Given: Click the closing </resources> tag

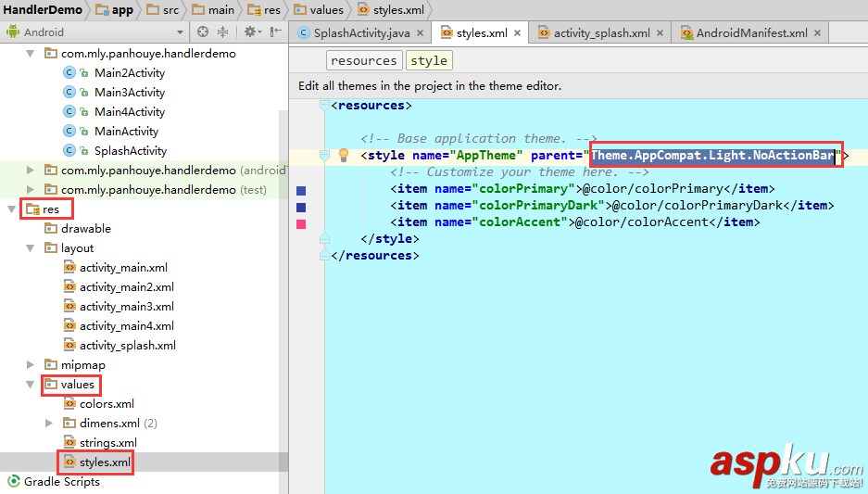Looking at the screenshot, I should tap(375, 255).
